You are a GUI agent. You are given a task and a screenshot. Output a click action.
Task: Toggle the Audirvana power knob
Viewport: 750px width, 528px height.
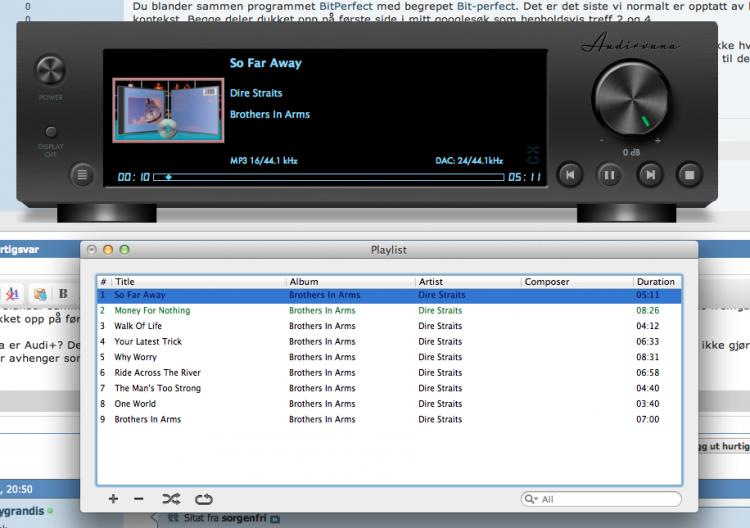50,70
